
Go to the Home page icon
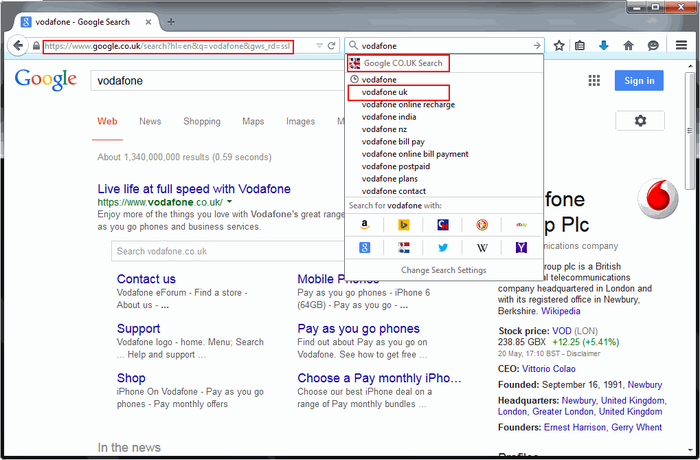click(x=629, y=46)
